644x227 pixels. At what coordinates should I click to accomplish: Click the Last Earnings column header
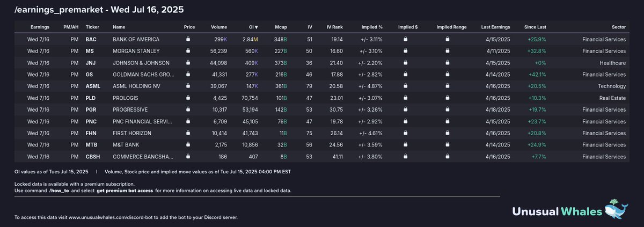[496, 27]
